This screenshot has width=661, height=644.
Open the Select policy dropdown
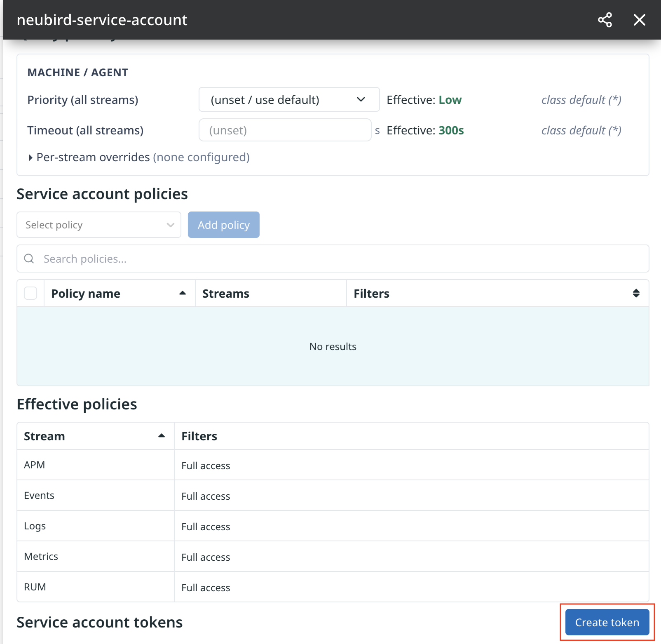coord(99,225)
